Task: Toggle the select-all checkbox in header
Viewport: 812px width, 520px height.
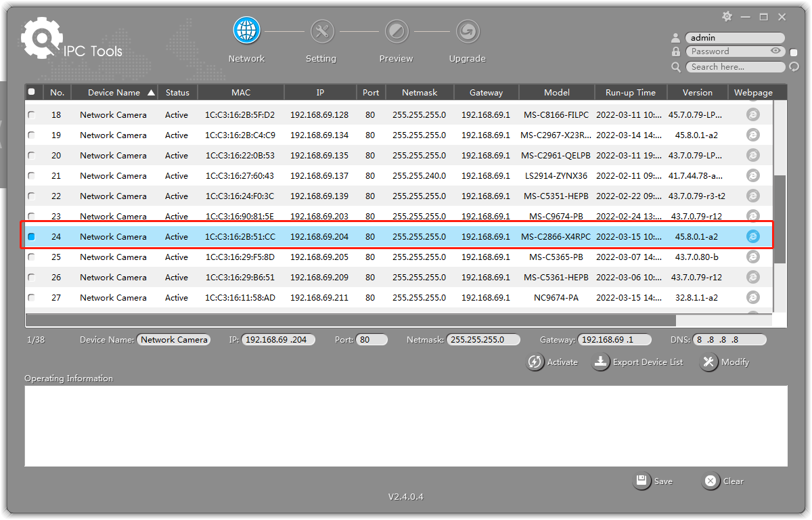Action: 31,92
